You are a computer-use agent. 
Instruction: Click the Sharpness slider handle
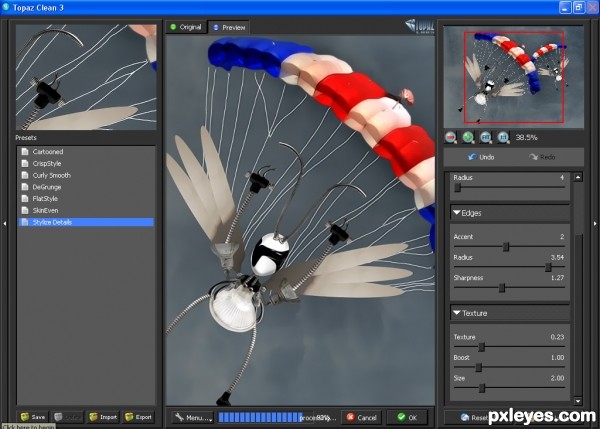(x=502, y=288)
